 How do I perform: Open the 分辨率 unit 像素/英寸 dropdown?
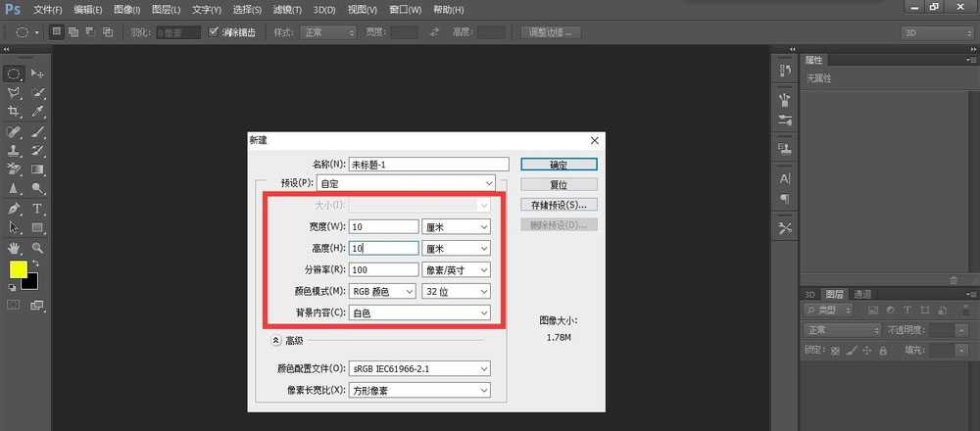pyautogui.click(x=457, y=269)
